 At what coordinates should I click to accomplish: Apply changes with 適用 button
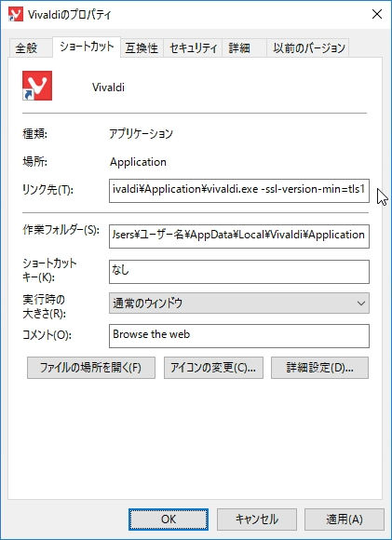point(345,520)
